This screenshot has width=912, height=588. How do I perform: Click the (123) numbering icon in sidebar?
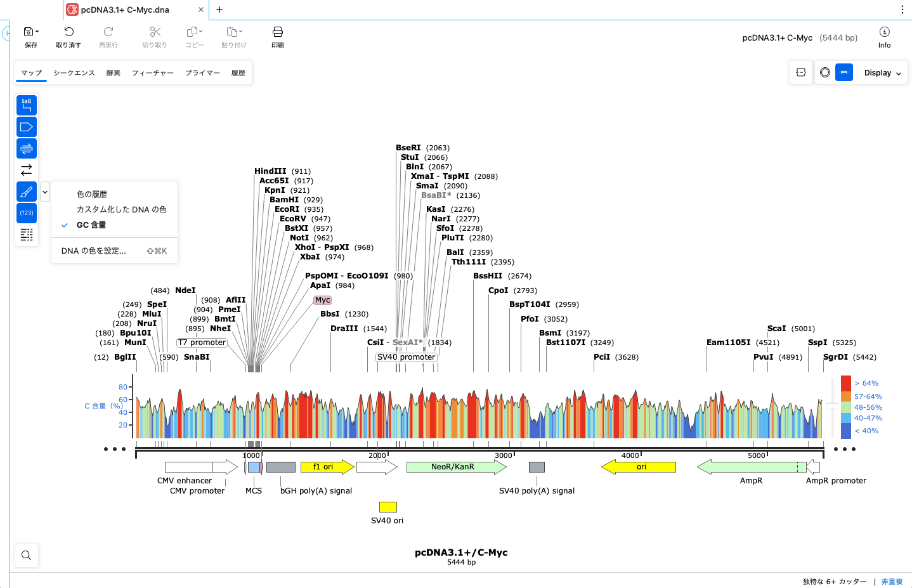click(x=26, y=212)
